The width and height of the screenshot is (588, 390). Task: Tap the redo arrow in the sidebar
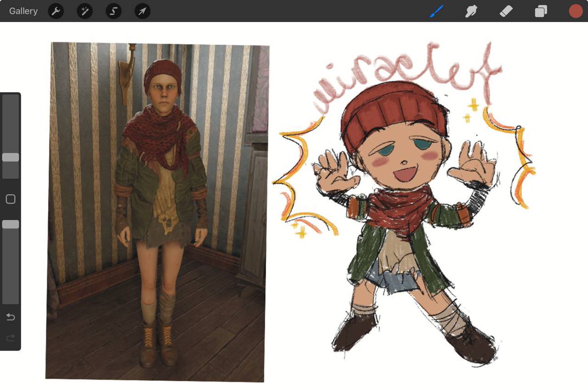click(10, 338)
